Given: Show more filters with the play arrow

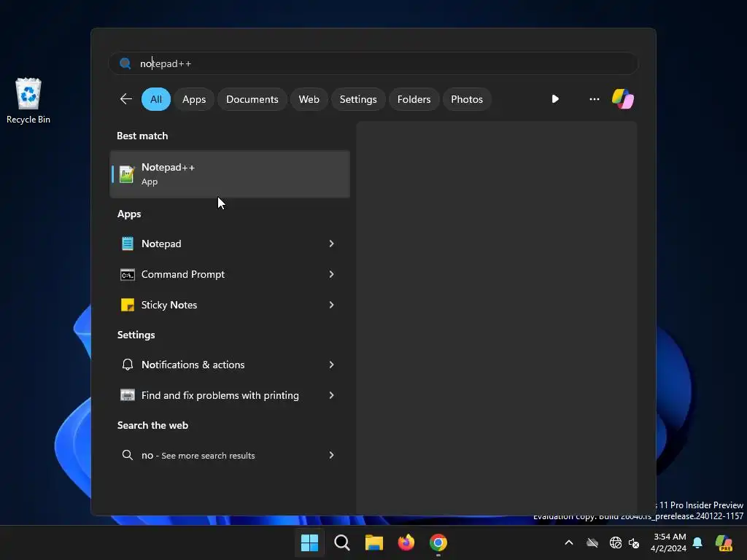Looking at the screenshot, I should point(555,99).
